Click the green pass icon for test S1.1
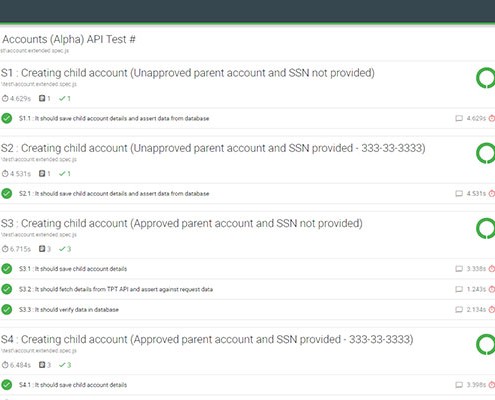The height and width of the screenshot is (400, 495). point(7,118)
